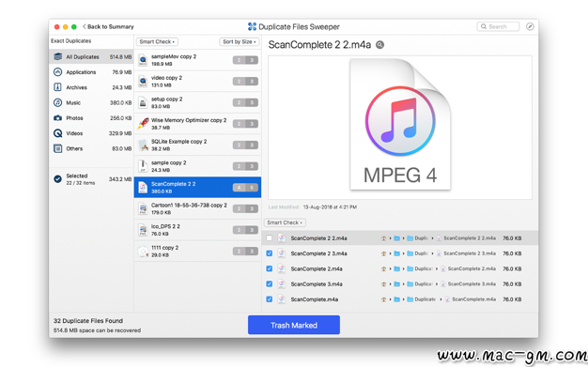Select setup copy 2 duplicate group
The width and height of the screenshot is (588, 367).
click(x=197, y=102)
